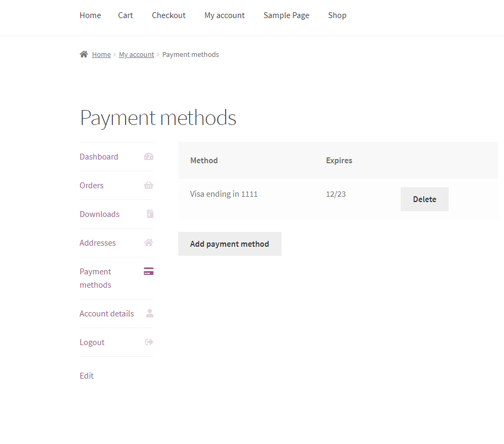Image resolution: width=504 pixels, height=444 pixels.
Task: Click the breadcrumb home icon
Action: pyautogui.click(x=84, y=54)
